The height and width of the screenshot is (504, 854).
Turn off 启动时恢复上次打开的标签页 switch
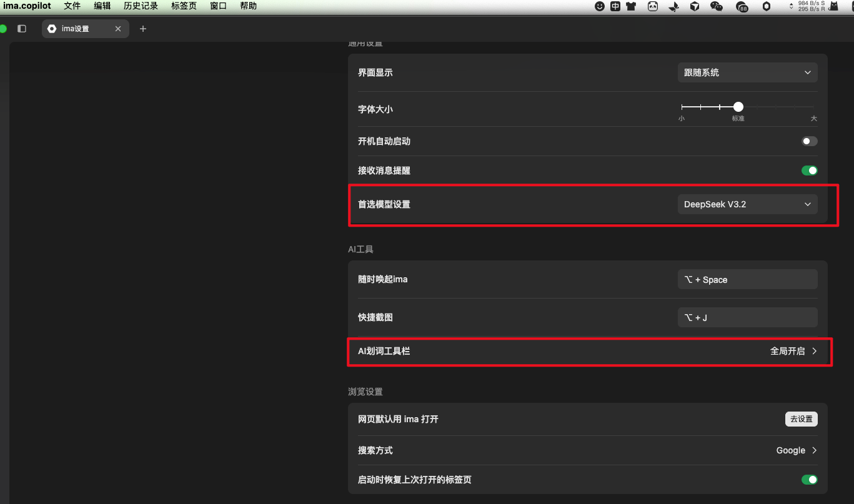coord(809,480)
